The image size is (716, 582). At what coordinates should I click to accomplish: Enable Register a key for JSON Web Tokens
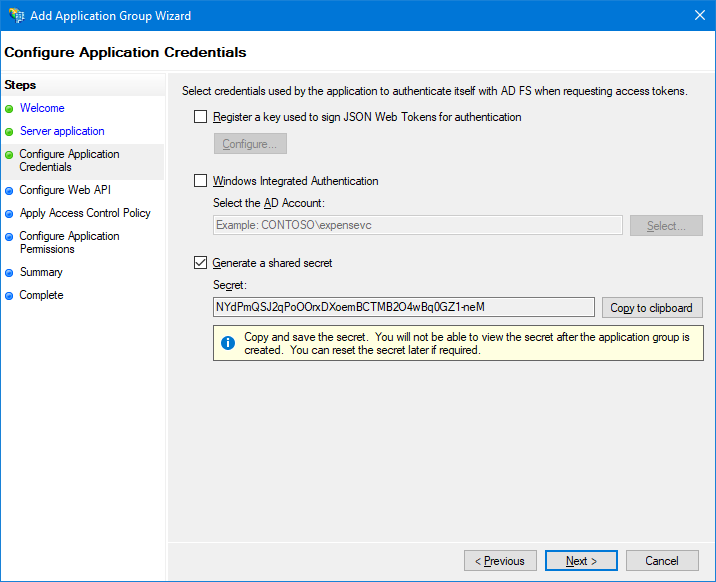pos(200,117)
